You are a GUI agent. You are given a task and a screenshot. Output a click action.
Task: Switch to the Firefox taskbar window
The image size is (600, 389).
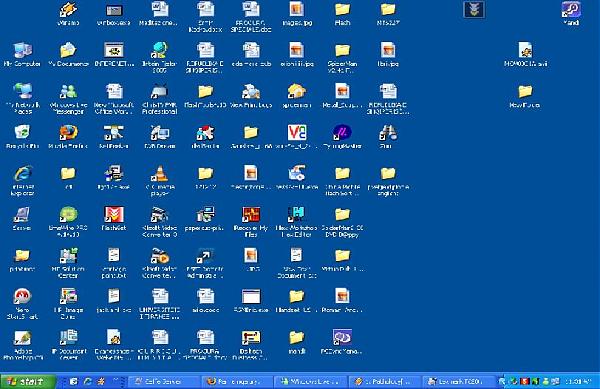pos(237,381)
